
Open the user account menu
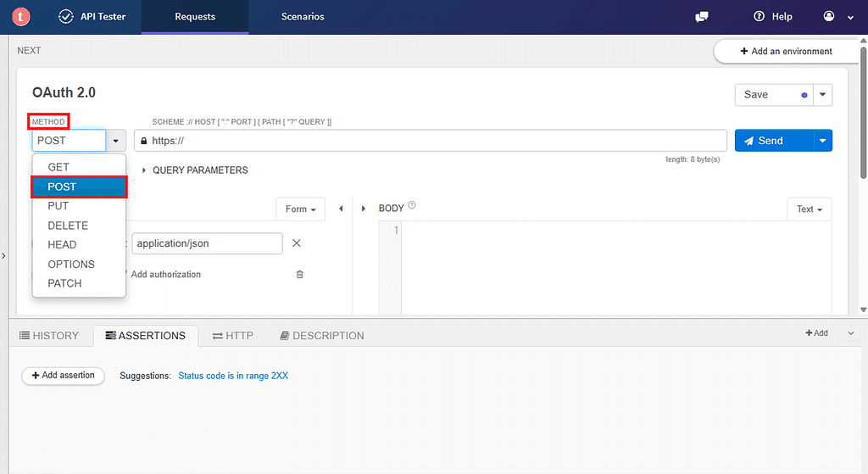pos(838,17)
